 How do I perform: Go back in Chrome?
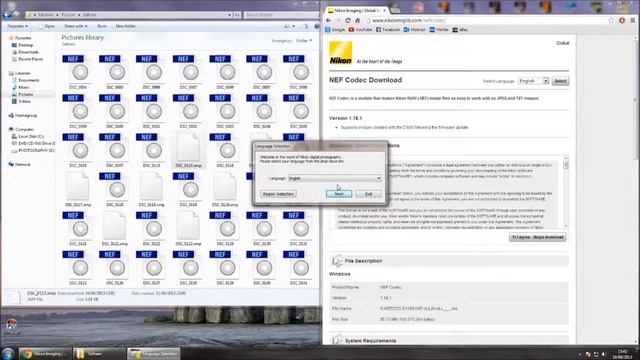tap(329, 20)
